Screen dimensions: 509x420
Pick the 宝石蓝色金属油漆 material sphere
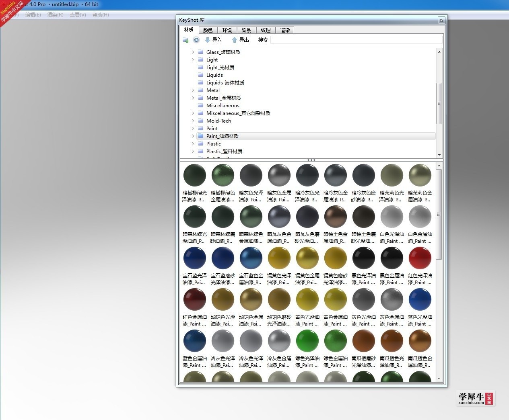251,258
